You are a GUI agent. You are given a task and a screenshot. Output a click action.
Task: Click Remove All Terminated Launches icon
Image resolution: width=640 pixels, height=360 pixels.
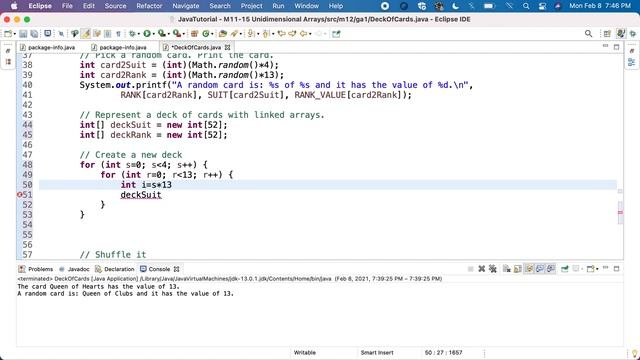[493, 269]
